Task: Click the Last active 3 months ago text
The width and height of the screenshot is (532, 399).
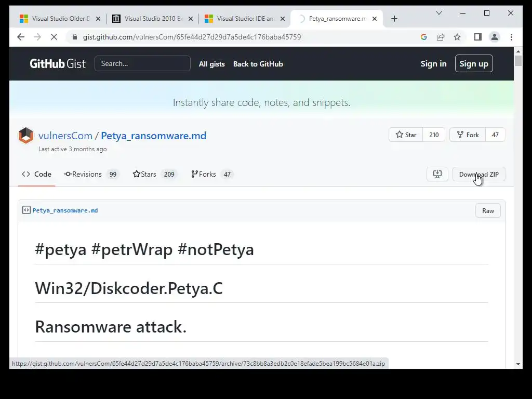Action: (x=73, y=149)
